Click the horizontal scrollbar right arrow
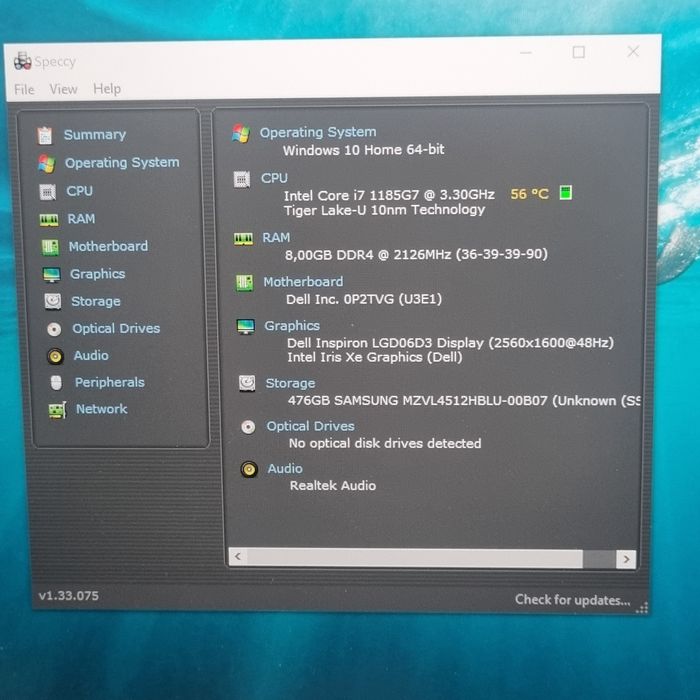The width and height of the screenshot is (700, 700). click(x=626, y=559)
